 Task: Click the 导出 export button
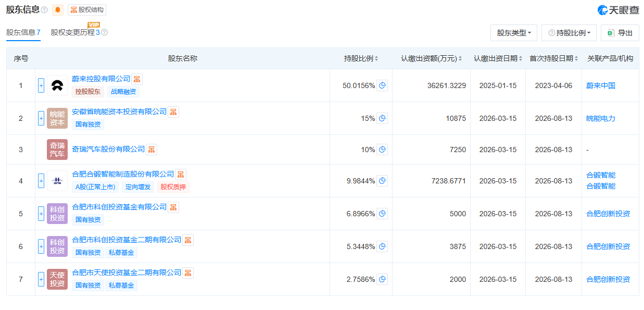coord(620,33)
